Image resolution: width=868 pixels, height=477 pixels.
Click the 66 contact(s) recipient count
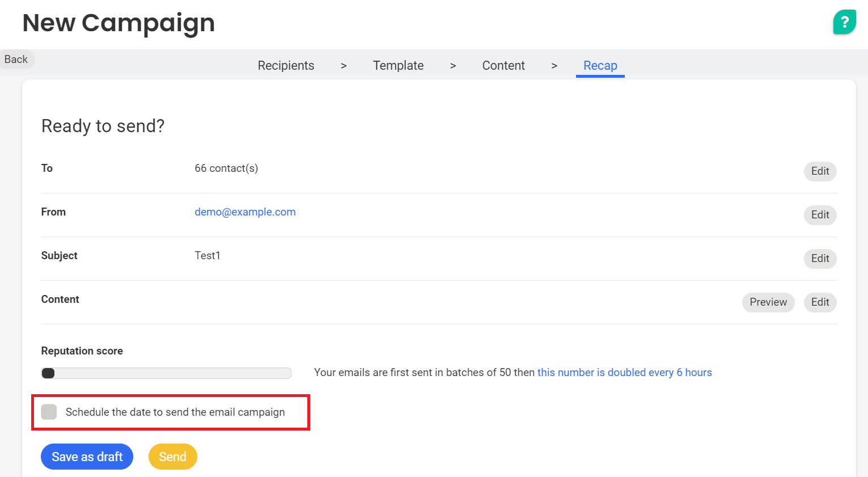[226, 168]
